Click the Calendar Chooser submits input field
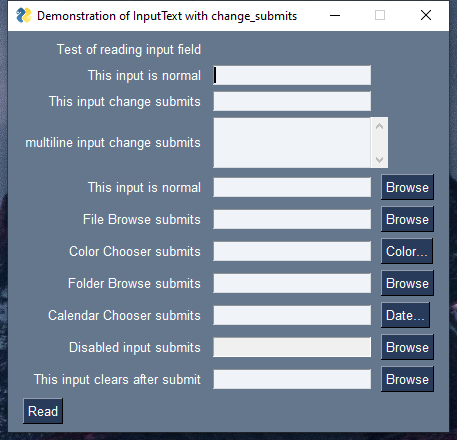The width and height of the screenshot is (457, 440). click(292, 315)
